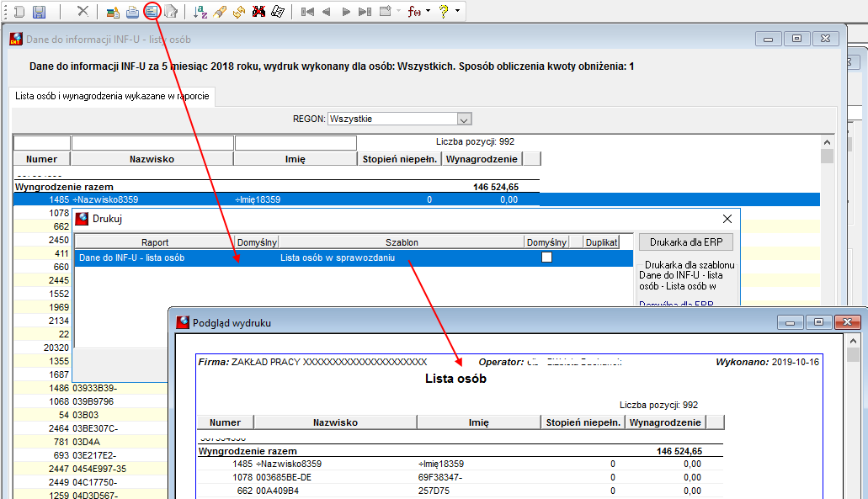868x499 pixels.
Task: Click the save diskette icon in toolbar
Action: pos(39,12)
